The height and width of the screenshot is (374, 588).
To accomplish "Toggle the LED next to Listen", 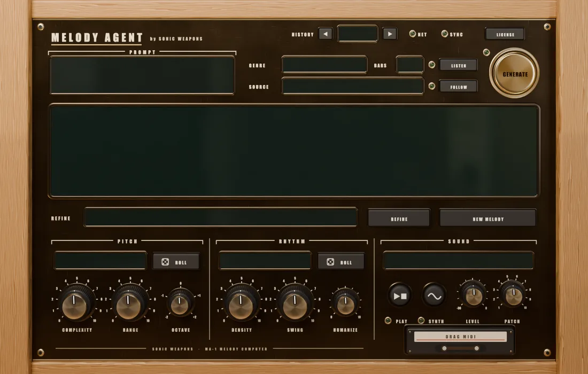I will point(431,65).
